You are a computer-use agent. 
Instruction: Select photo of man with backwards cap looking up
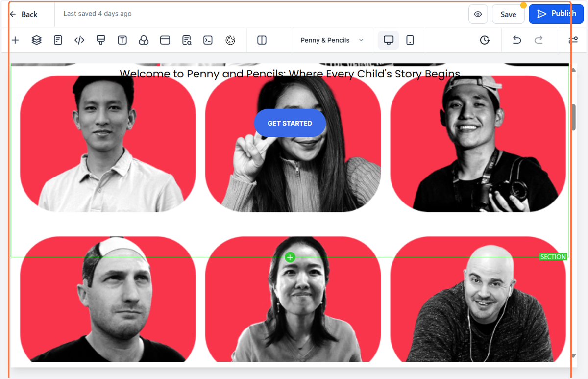tap(108, 299)
